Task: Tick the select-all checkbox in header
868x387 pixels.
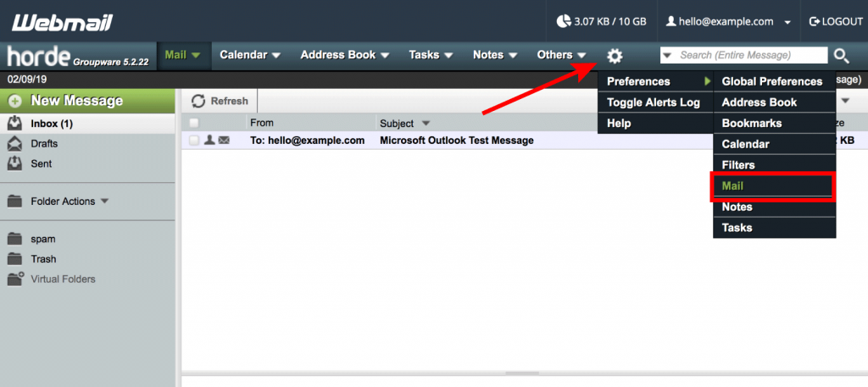Action: click(x=194, y=124)
